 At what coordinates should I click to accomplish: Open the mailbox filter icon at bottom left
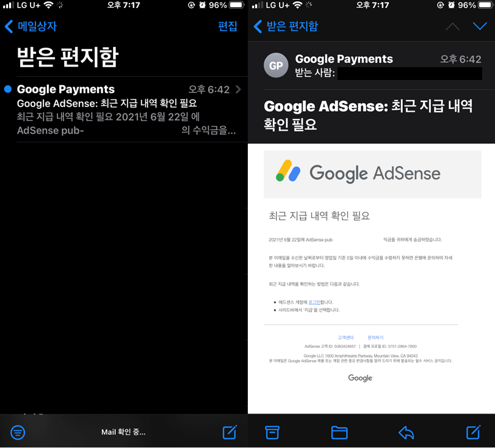tap(18, 432)
